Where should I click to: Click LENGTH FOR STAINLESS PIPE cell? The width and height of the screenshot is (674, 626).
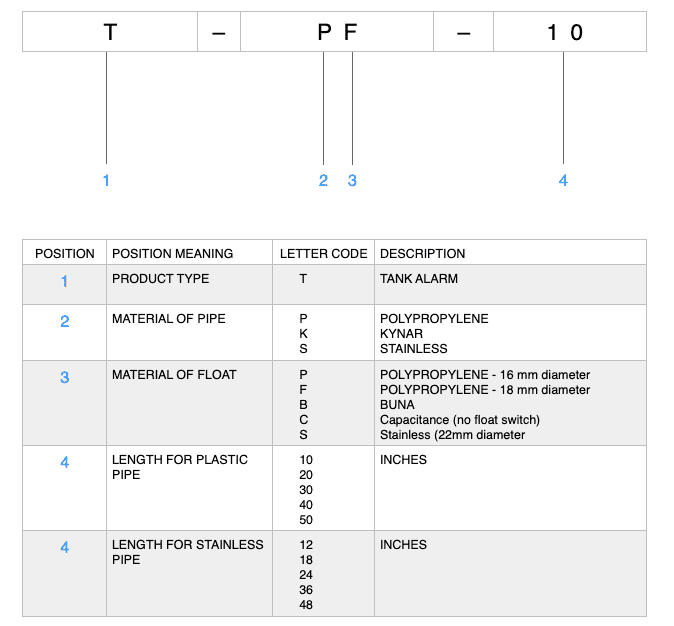pyautogui.click(x=190, y=574)
